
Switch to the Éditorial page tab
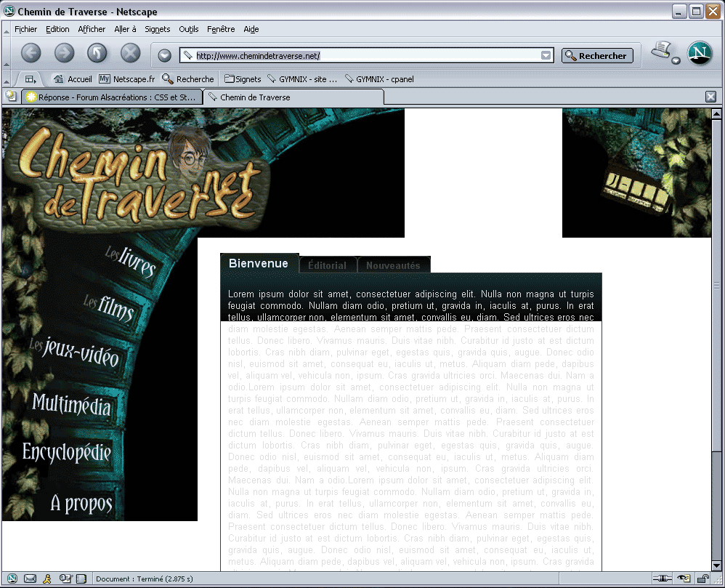[328, 265]
